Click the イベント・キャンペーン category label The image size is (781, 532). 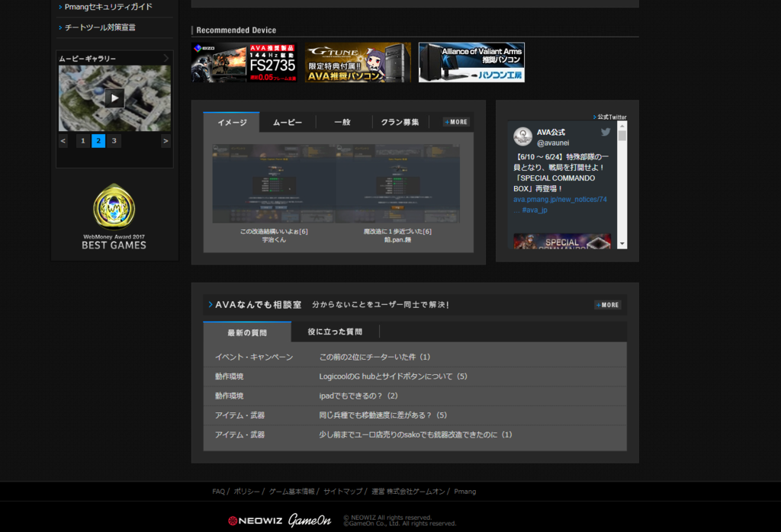(254, 357)
